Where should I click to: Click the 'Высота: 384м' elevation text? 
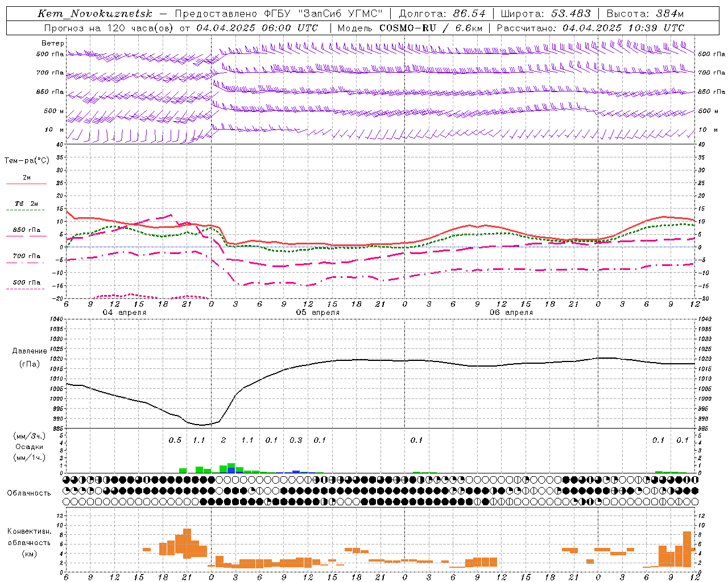(x=645, y=14)
